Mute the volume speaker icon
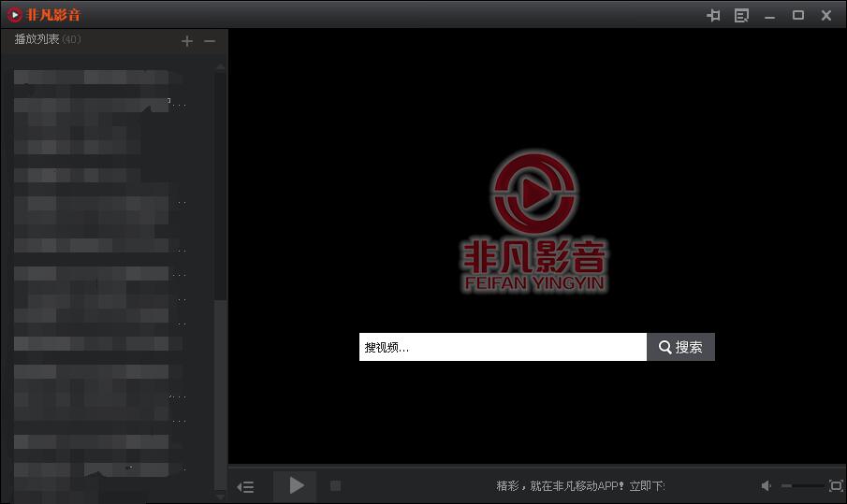 (x=766, y=486)
